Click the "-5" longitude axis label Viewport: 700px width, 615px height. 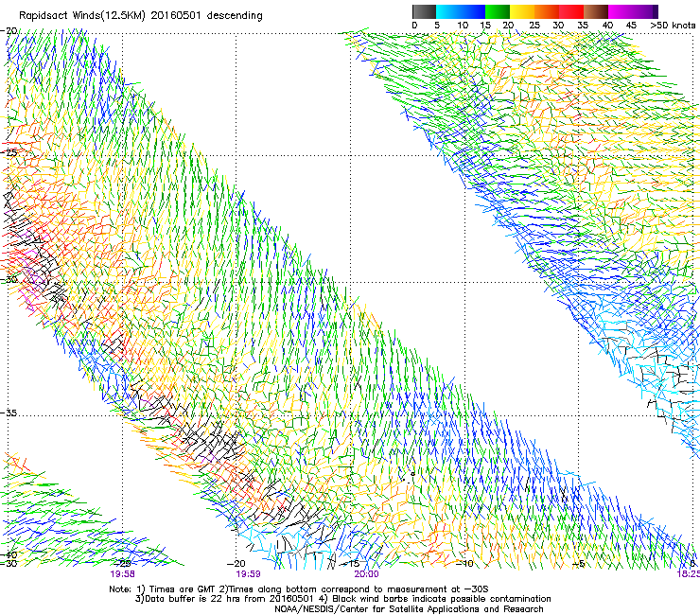[578, 564]
